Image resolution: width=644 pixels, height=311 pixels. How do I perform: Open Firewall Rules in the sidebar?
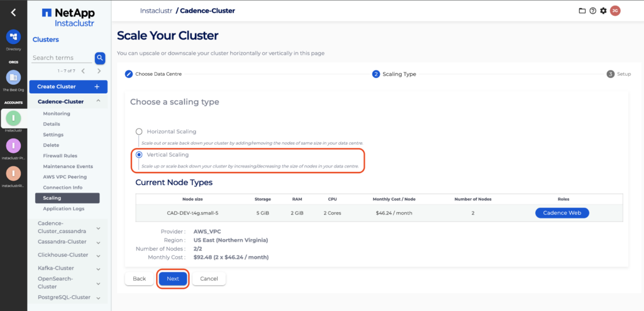(x=60, y=155)
